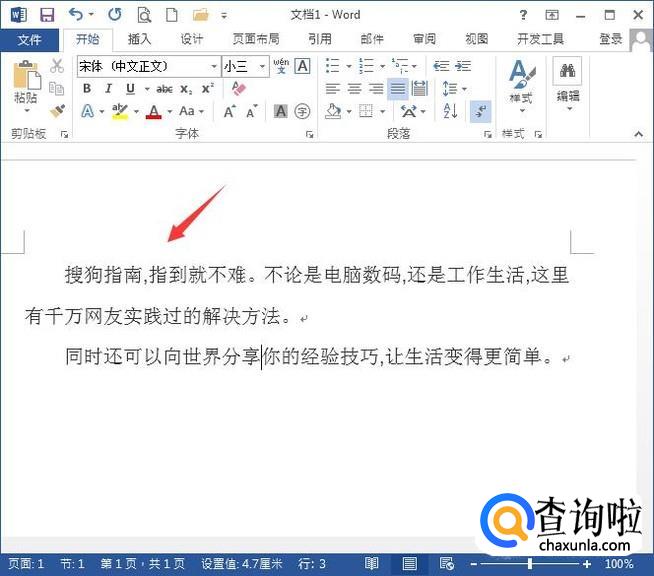
Task: Expand font color options arrow
Action: (x=170, y=112)
